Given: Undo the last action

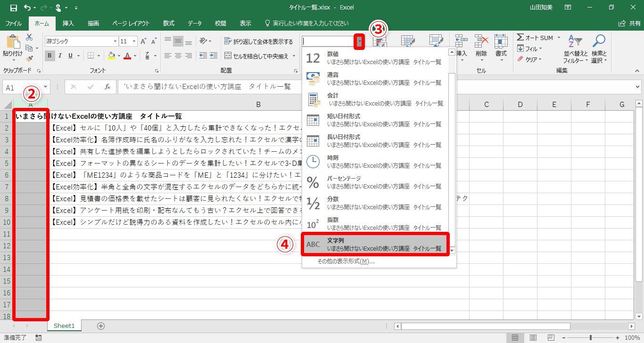Looking at the screenshot, I should pyautogui.click(x=27, y=8).
